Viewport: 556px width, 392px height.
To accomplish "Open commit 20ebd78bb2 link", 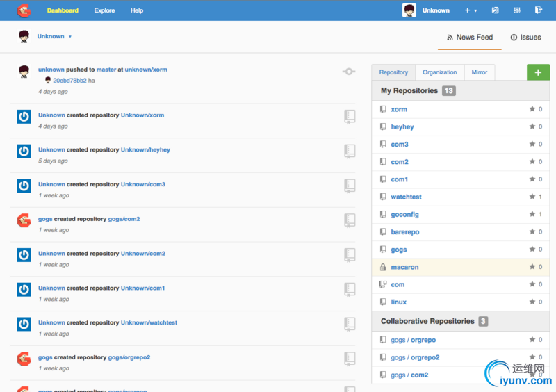I will pos(69,81).
